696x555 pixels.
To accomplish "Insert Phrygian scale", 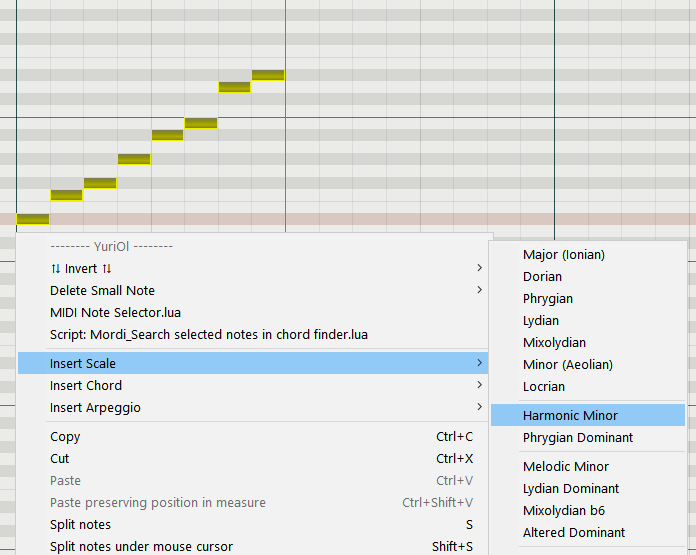I will tap(588, 298).
